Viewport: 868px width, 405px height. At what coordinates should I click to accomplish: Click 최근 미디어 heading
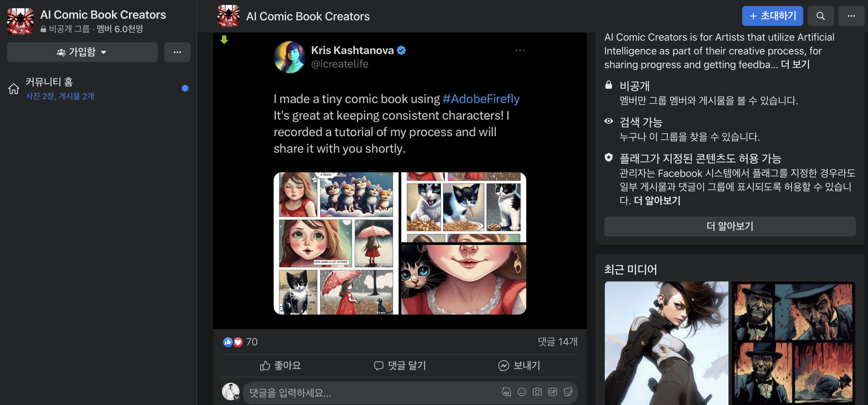coord(630,270)
